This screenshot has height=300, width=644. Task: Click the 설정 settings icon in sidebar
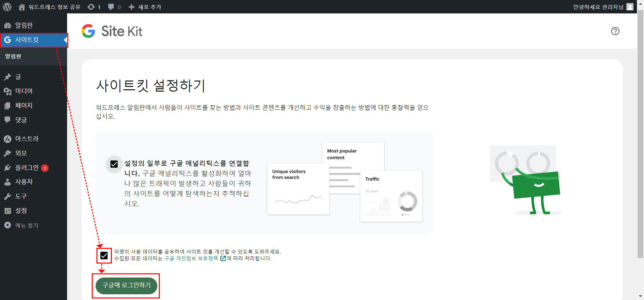point(7,211)
